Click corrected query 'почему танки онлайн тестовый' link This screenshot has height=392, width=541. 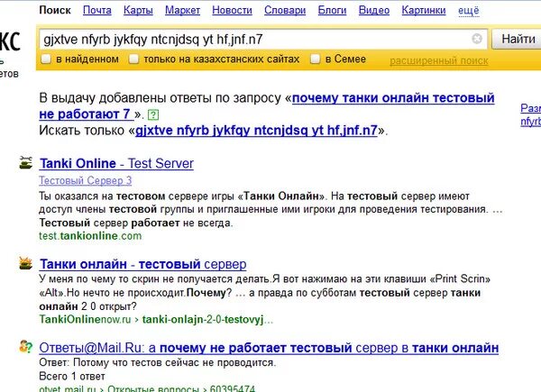pyautogui.click(x=393, y=98)
